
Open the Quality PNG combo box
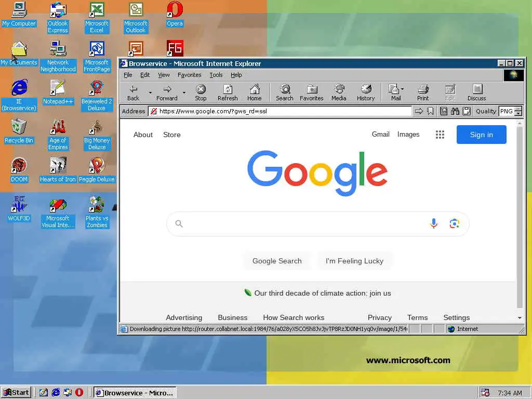(510, 111)
